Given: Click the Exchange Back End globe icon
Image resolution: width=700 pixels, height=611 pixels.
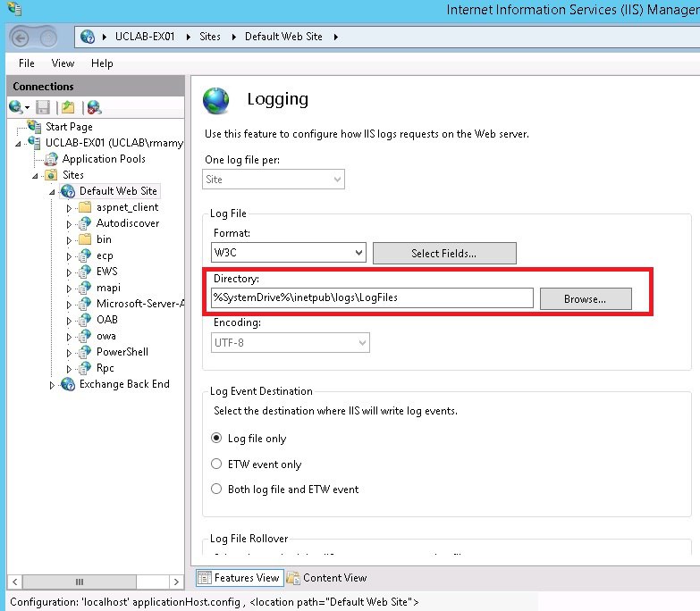Looking at the screenshot, I should (x=68, y=384).
